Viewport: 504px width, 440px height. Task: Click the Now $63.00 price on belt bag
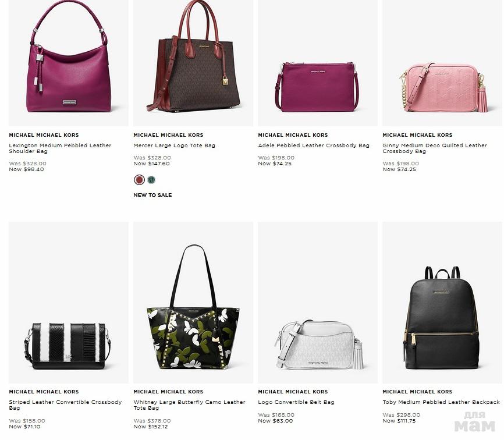click(x=275, y=421)
